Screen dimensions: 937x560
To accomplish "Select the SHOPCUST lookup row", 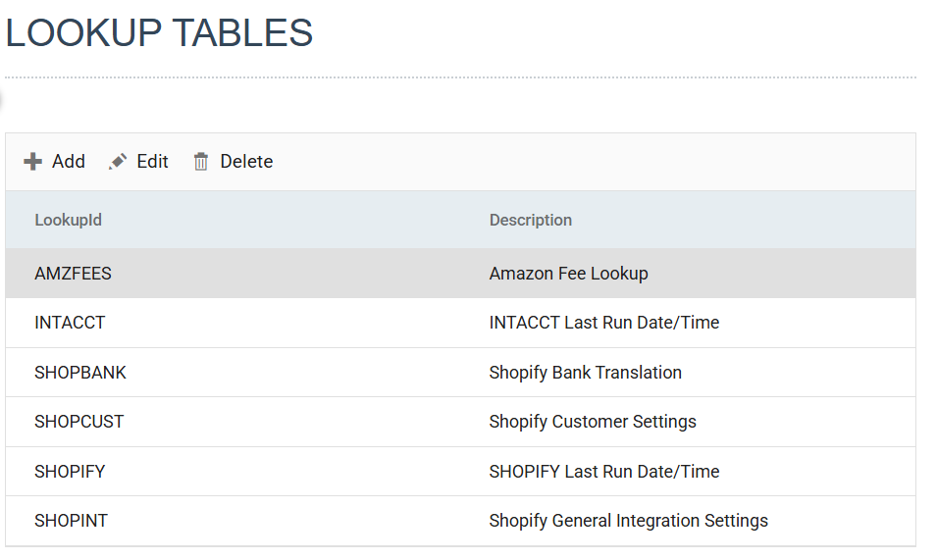I will (x=460, y=422).
